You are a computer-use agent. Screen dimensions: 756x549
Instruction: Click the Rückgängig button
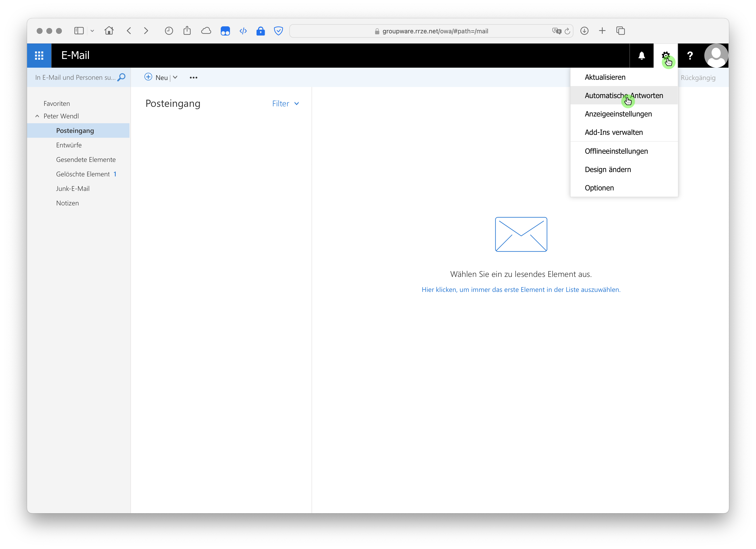coord(698,78)
